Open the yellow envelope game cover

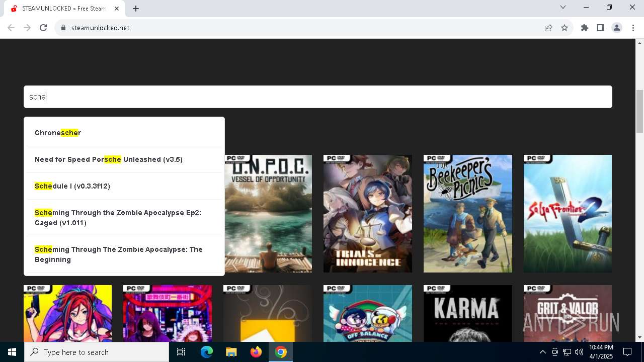coord(268,313)
